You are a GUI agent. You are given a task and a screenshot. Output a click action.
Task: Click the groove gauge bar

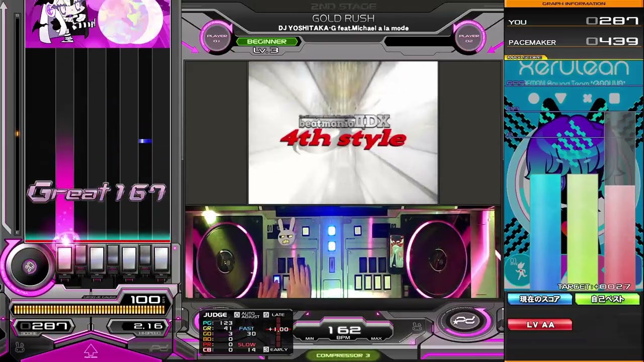(x=89, y=310)
